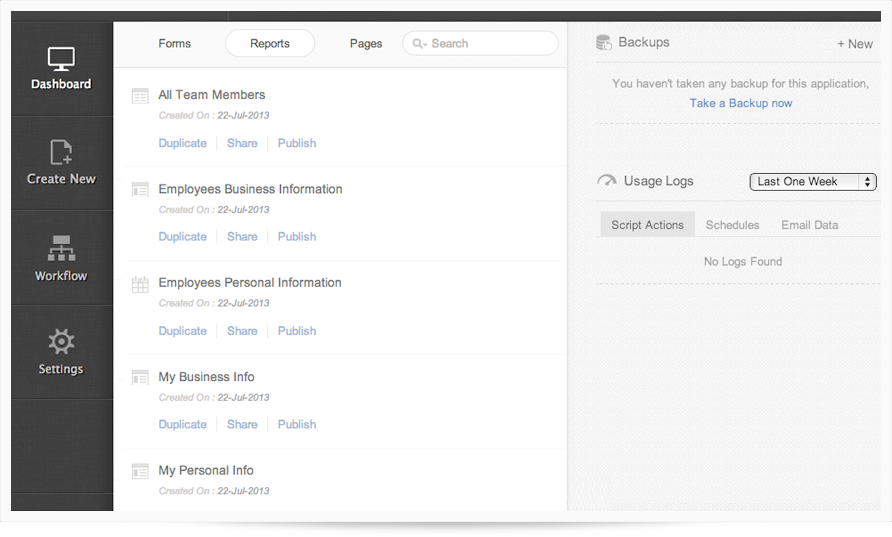Click the Create New document icon
The image size is (892, 537).
(x=61, y=152)
